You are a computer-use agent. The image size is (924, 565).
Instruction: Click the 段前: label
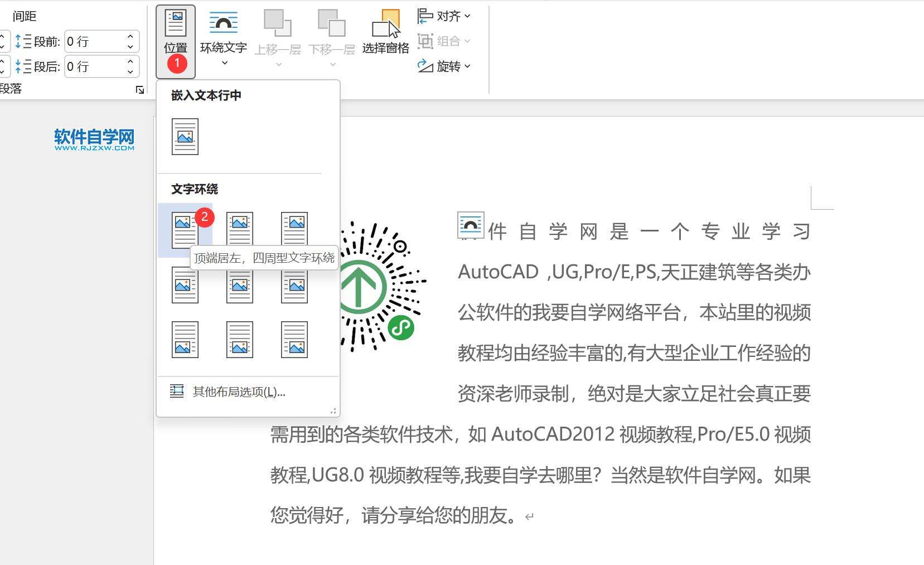(x=47, y=42)
